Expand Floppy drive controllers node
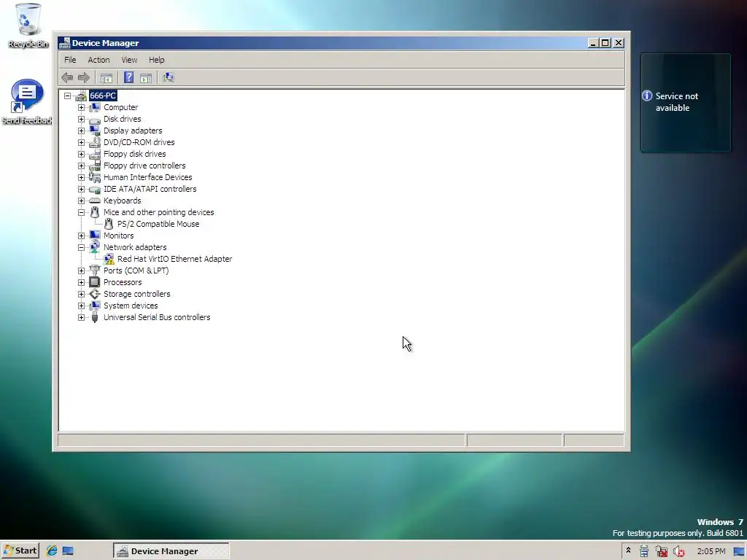Viewport: 747px width, 560px height. [81, 166]
